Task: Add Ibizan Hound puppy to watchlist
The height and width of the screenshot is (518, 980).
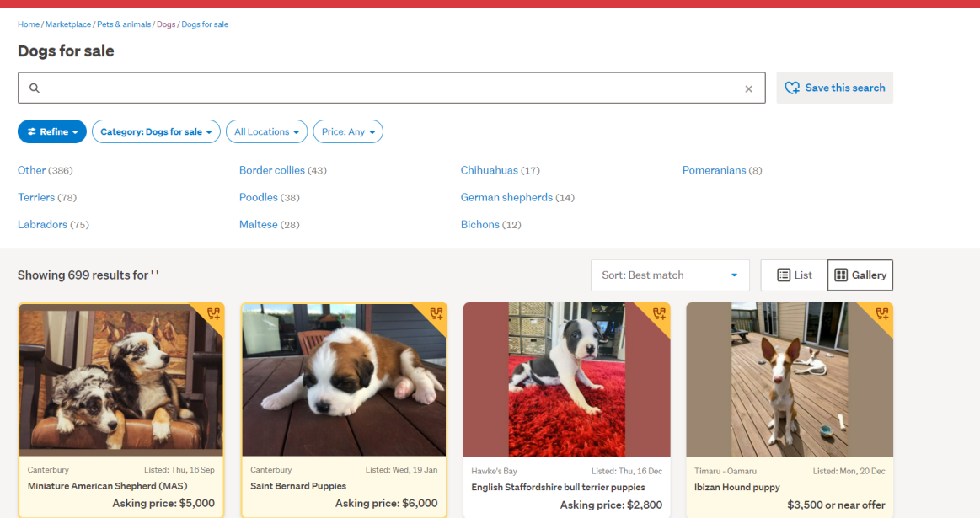Action: (x=881, y=314)
